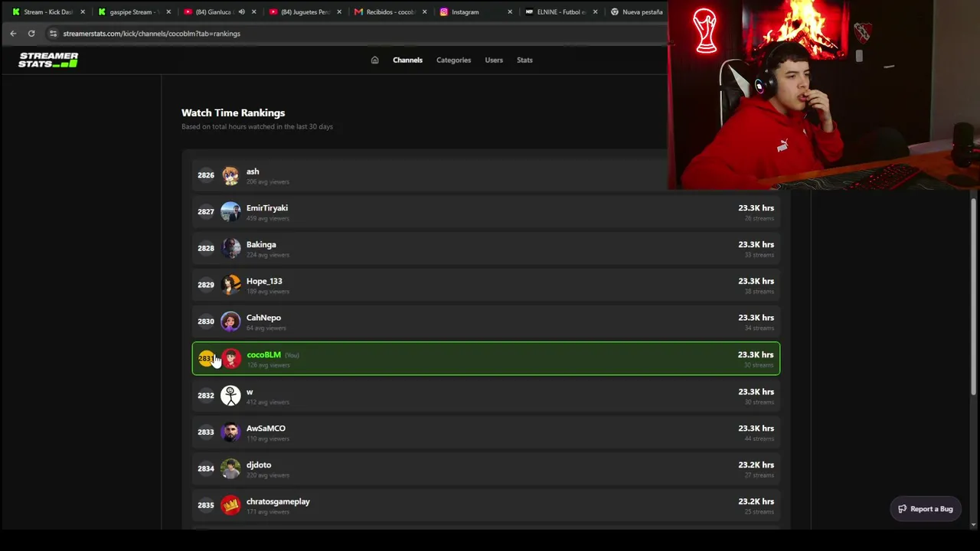980x551 pixels.
Task: Click the 23.3K hrs value for EmirTiryaki
Action: 756,208
